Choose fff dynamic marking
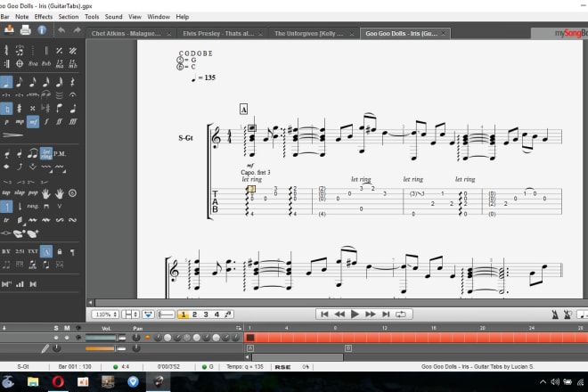This screenshot has height=392, width=588. click(73, 122)
